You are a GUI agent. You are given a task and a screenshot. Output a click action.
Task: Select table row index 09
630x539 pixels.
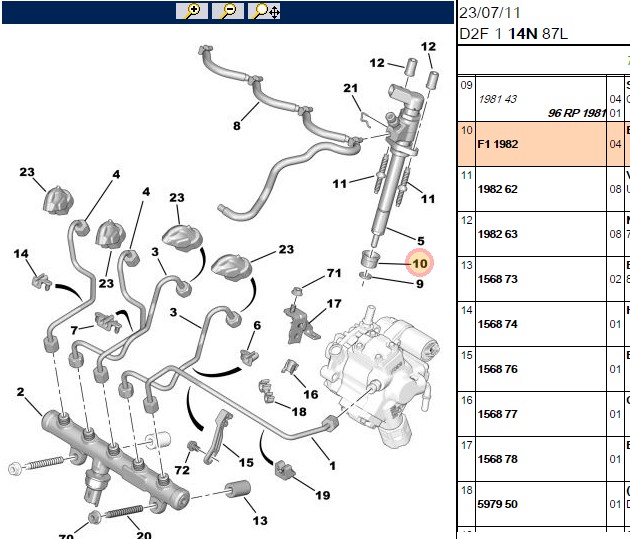click(x=466, y=86)
